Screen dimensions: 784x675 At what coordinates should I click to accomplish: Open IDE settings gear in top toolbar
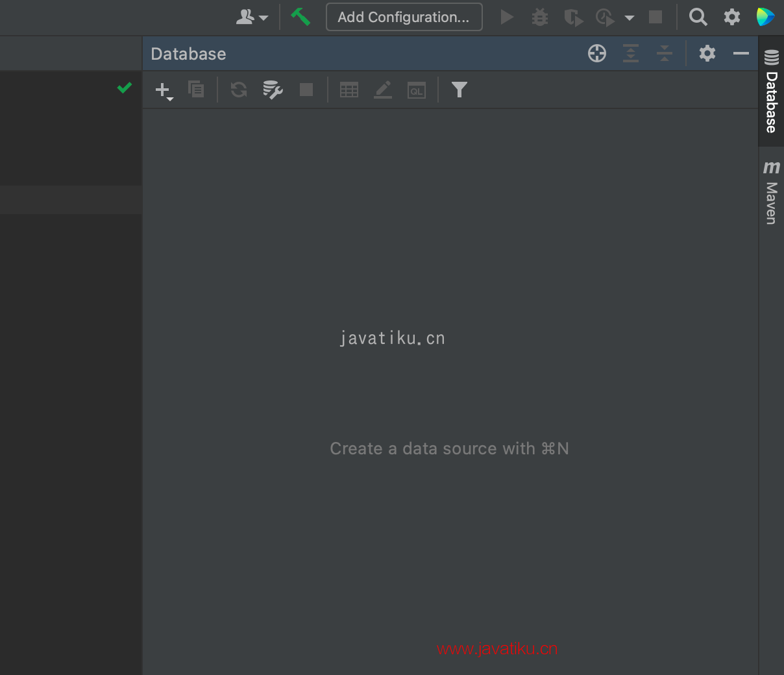[732, 17]
